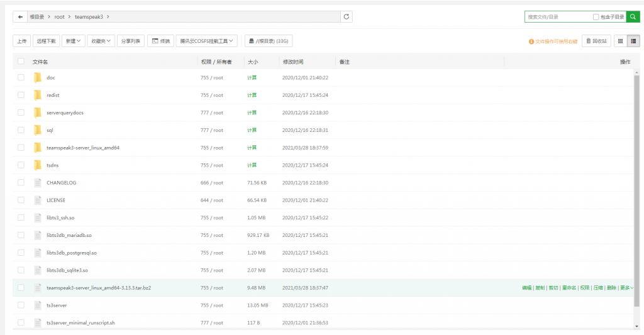Check the box for doc folder
Viewport: 644px width, 335px height.
[21, 77]
